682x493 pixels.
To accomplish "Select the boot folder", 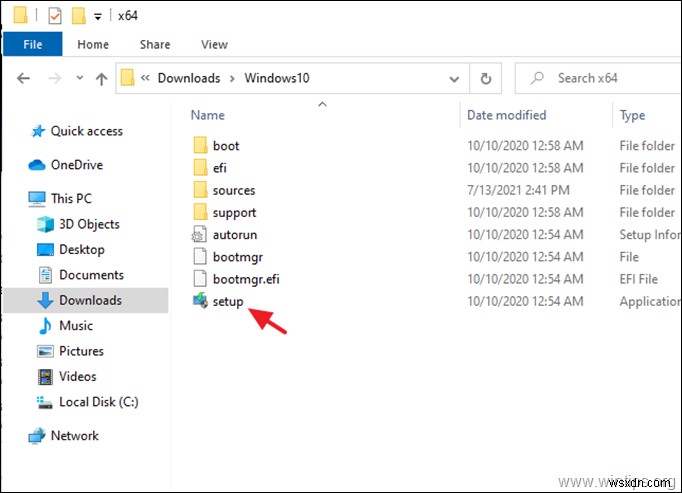I will pos(226,146).
